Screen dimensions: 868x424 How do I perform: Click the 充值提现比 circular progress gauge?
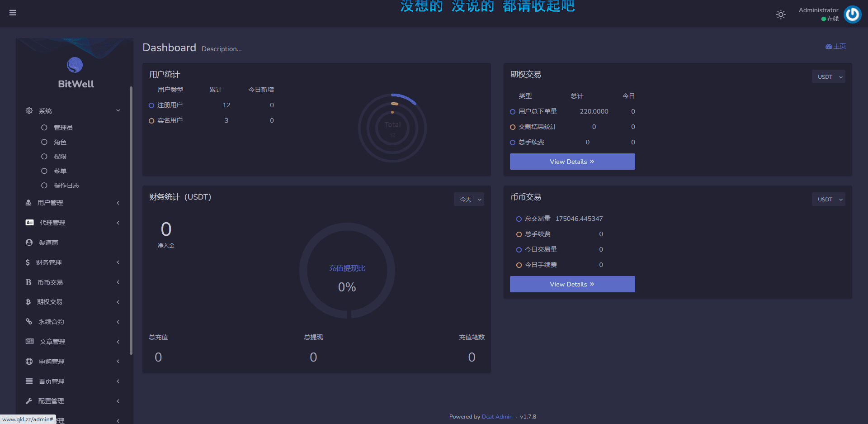347,271
